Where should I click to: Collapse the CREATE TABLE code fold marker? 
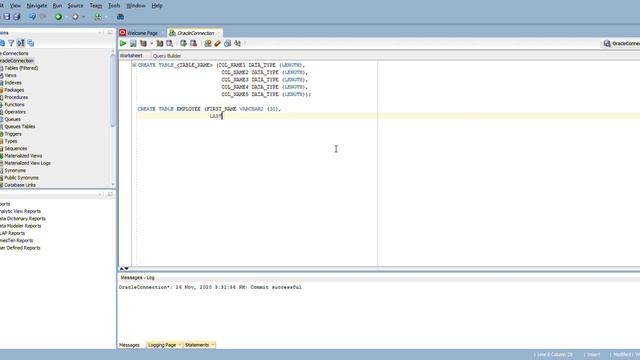(134, 65)
